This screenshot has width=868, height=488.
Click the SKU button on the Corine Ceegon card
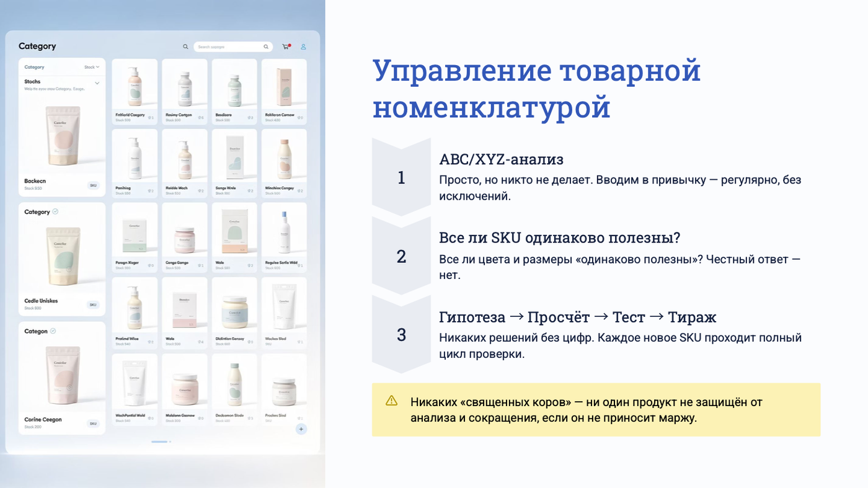(93, 424)
